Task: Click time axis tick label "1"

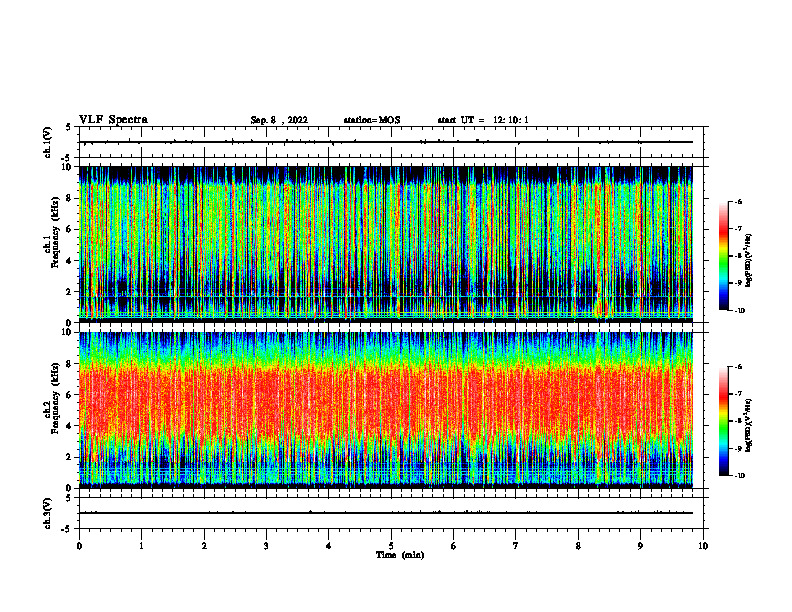Action: point(141,546)
